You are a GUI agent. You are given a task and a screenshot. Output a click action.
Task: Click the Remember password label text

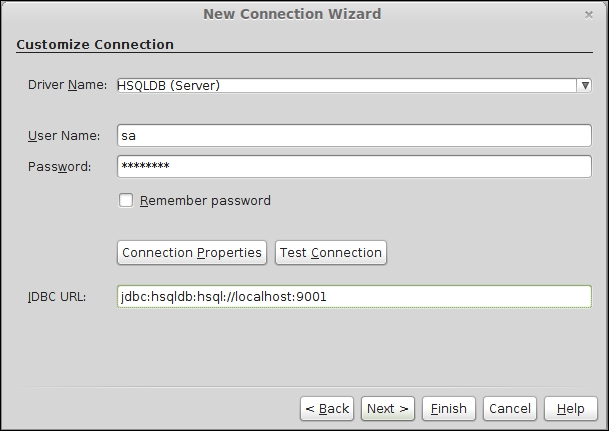[205, 201]
